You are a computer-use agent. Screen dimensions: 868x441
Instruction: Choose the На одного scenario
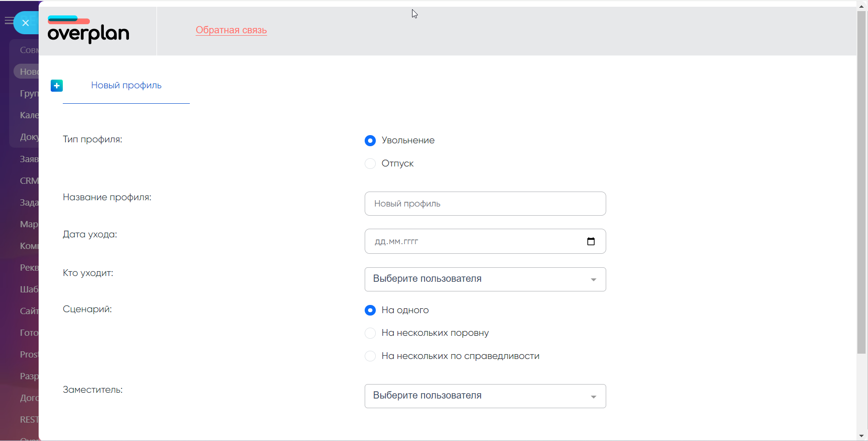(370, 310)
